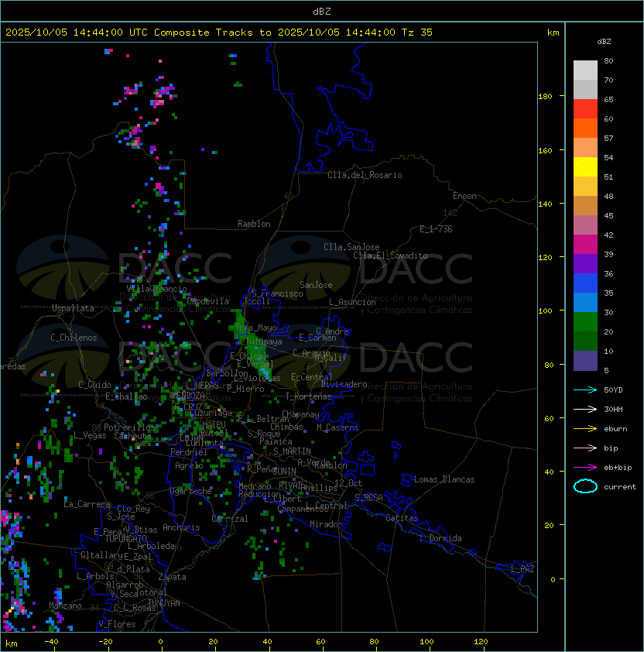Click the 'Tz 35' threshold value in header

click(417, 32)
